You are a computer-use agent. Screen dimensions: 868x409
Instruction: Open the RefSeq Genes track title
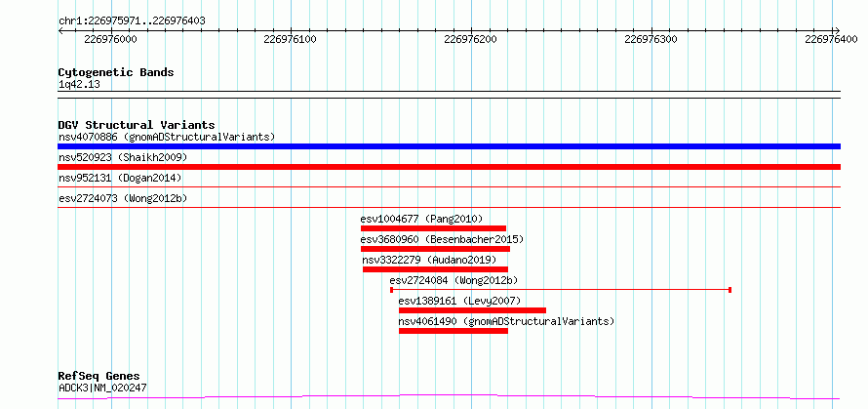tap(99, 377)
